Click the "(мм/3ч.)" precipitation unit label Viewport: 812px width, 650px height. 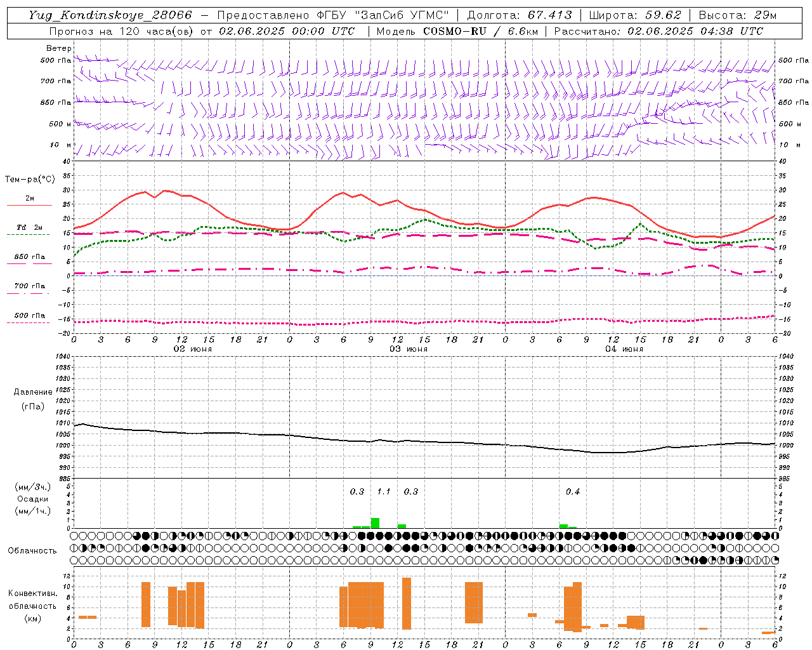point(33,487)
